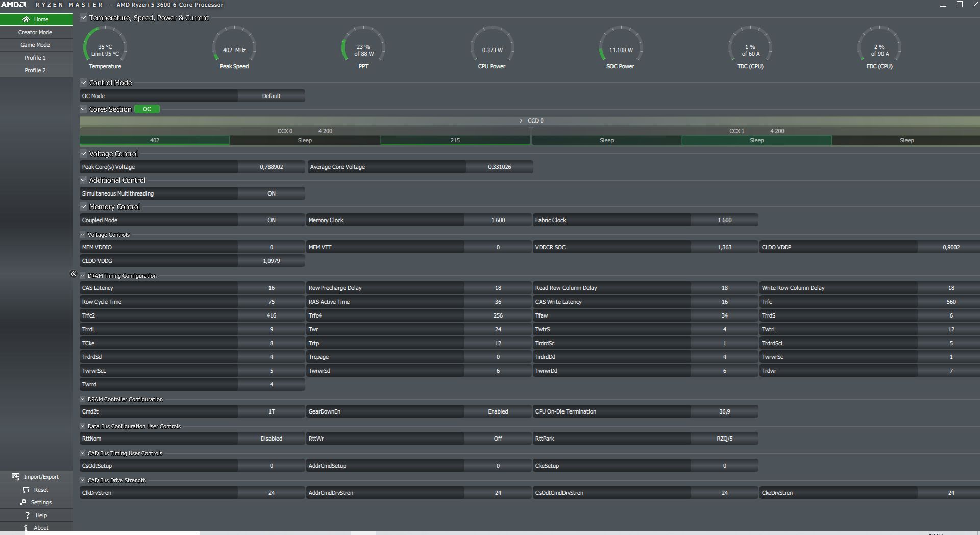
Task: Collapse CAD Bus Timing User Controls
Action: (x=83, y=453)
